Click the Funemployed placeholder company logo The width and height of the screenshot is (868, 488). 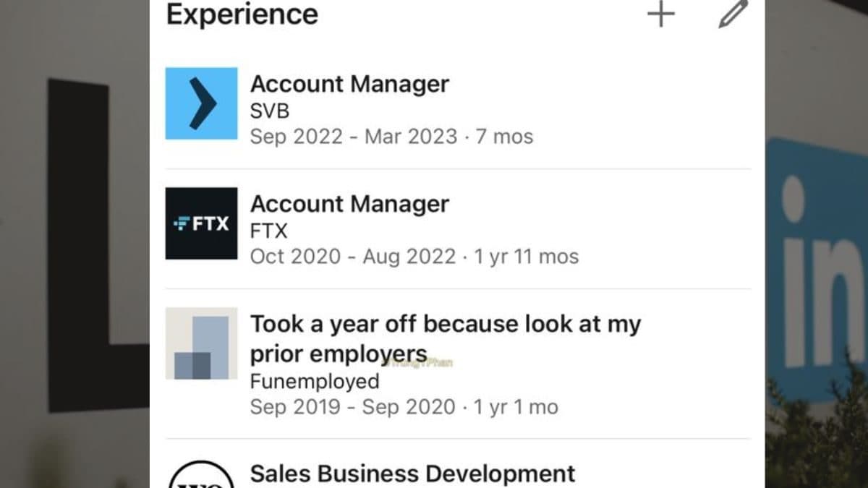coord(201,343)
